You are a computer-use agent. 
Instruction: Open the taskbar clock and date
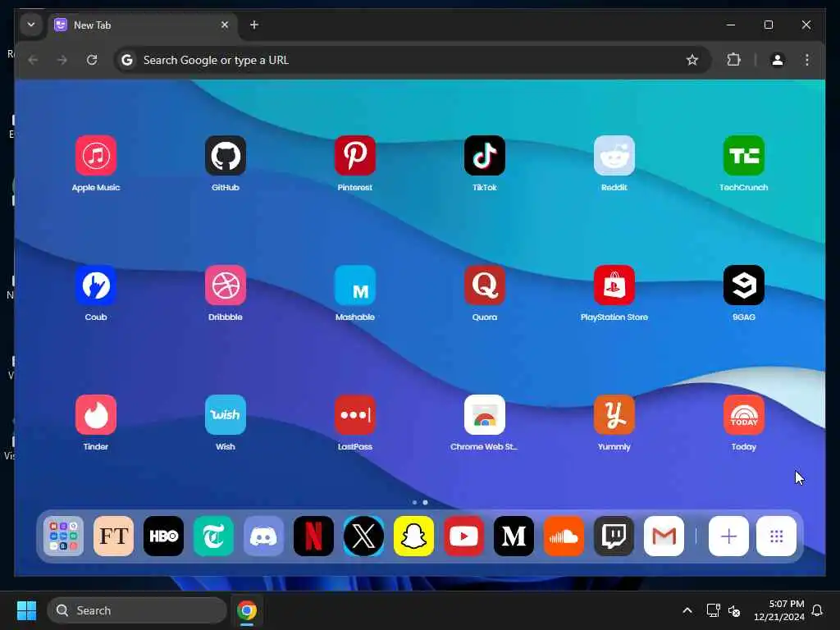[x=779, y=610]
